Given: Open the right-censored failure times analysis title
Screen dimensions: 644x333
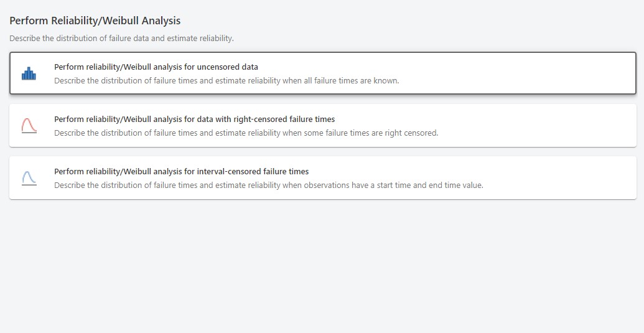Looking at the screenshot, I should tap(194, 119).
